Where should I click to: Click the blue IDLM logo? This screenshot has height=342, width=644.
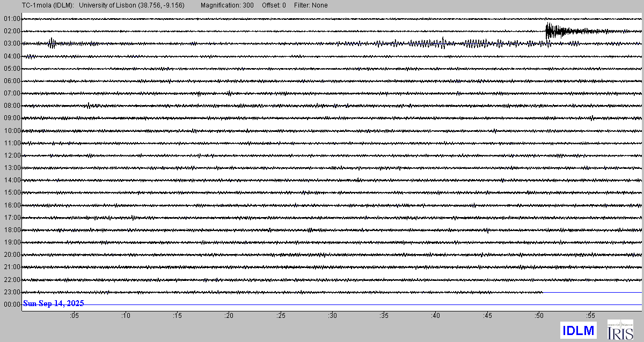point(579,330)
